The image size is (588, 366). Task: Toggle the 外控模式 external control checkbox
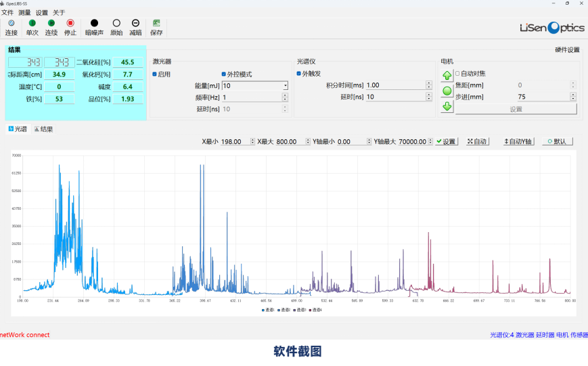[x=224, y=74]
